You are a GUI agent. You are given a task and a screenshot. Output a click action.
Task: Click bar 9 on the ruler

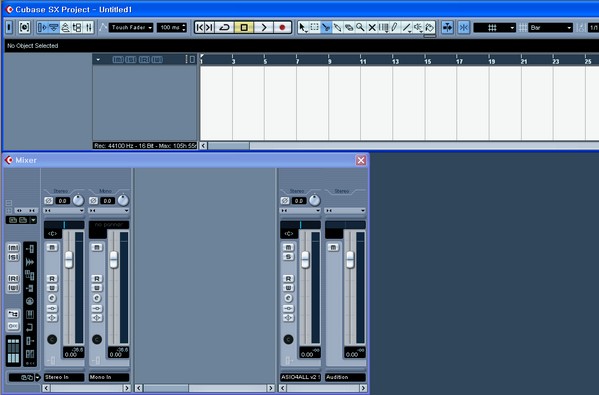click(329, 60)
